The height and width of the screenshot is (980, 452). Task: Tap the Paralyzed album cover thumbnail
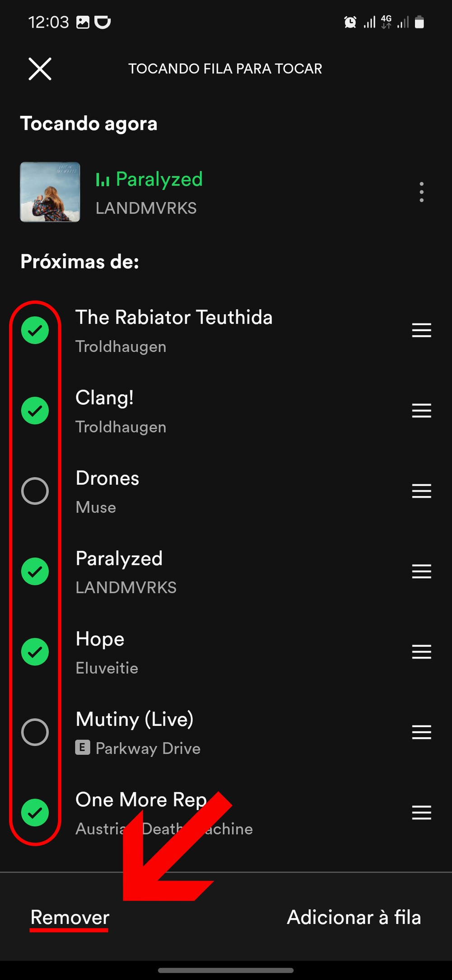point(50,192)
